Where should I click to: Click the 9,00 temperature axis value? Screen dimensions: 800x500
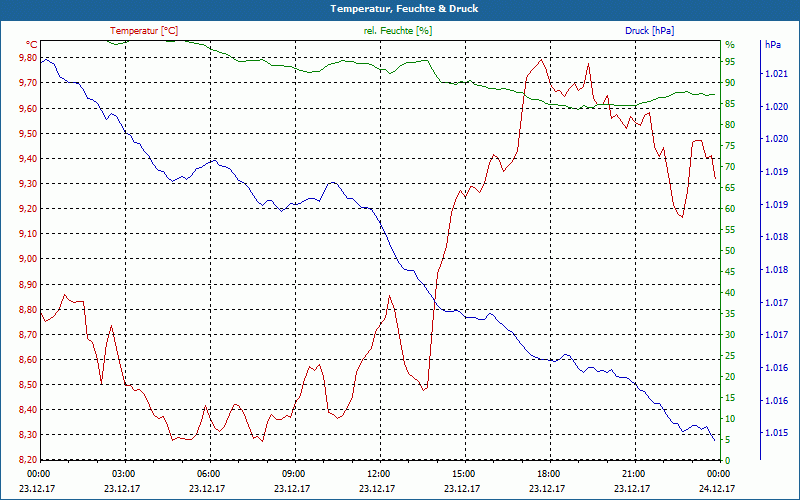(x=28, y=259)
